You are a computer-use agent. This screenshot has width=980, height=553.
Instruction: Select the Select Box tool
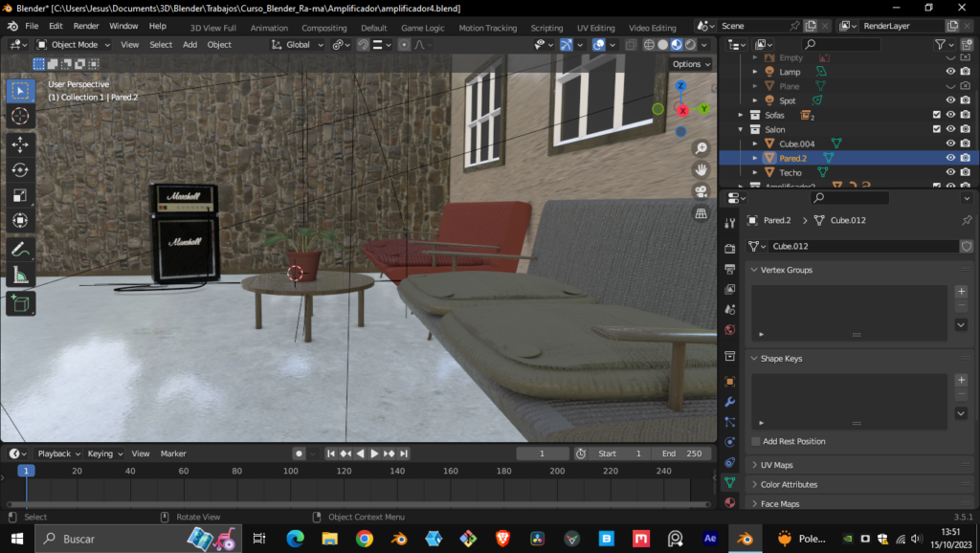coord(20,91)
